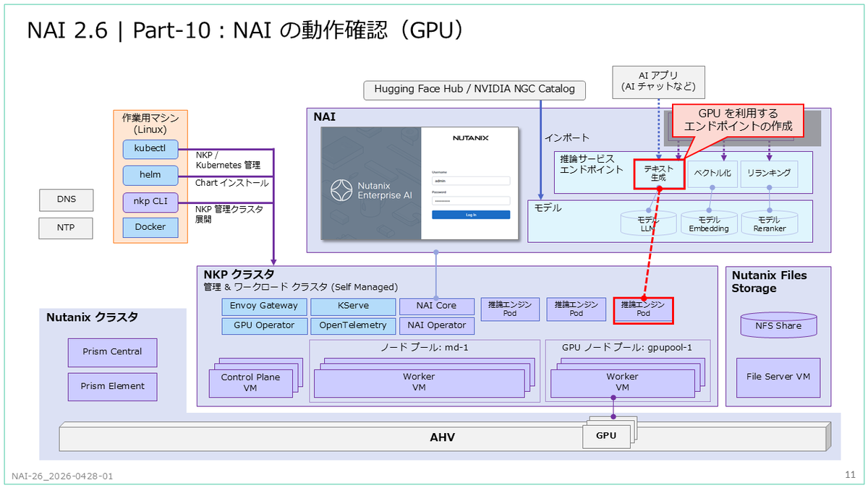Click the NUTANIX wordmark above the login form

(x=470, y=137)
